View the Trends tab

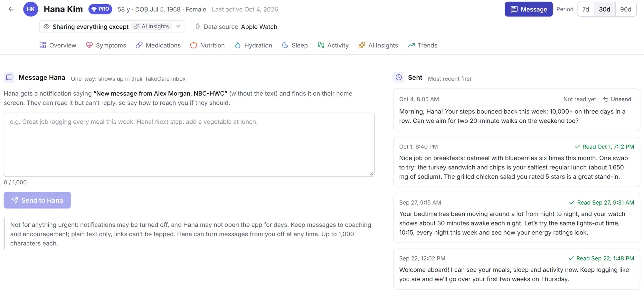coord(422,45)
